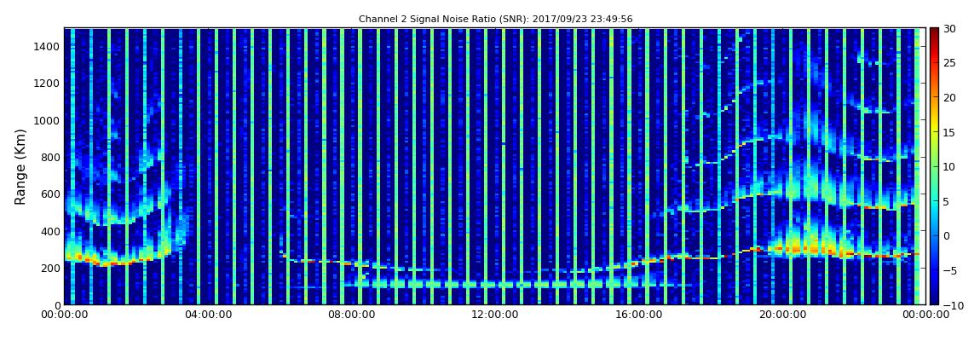Click the colorbar value −10
This screenshot has height=347, width=980.
coord(952,305)
